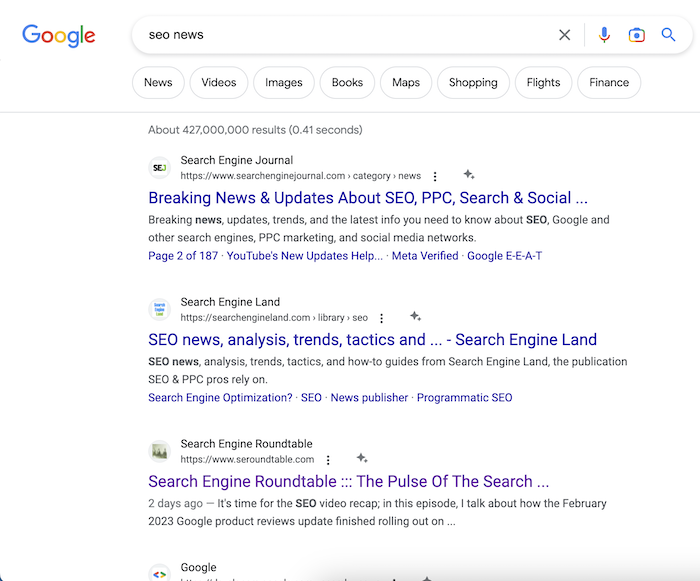Click the Search Engine Journal SEJ favicon

tap(159, 168)
